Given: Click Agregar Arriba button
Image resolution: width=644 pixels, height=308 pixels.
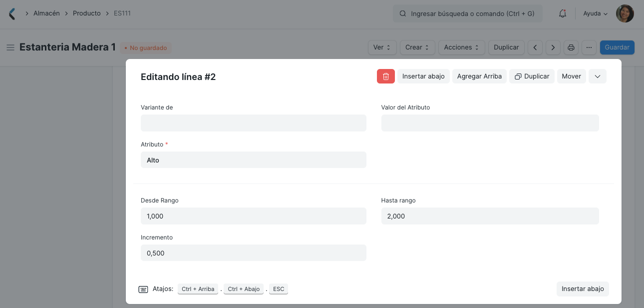Looking at the screenshot, I should [x=479, y=76].
